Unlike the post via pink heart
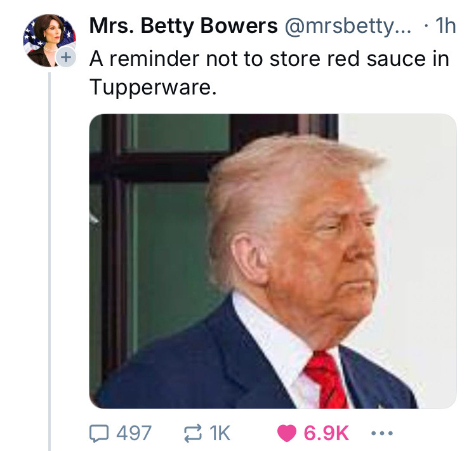The height and width of the screenshot is (451, 476). [x=287, y=433]
